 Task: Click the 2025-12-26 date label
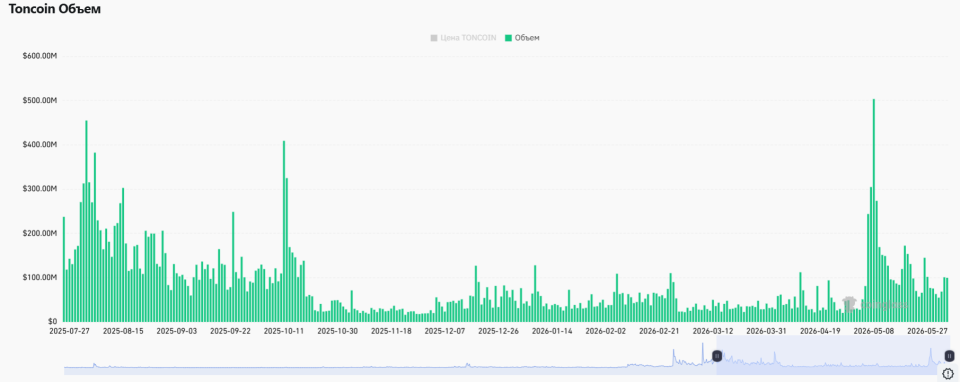point(498,331)
